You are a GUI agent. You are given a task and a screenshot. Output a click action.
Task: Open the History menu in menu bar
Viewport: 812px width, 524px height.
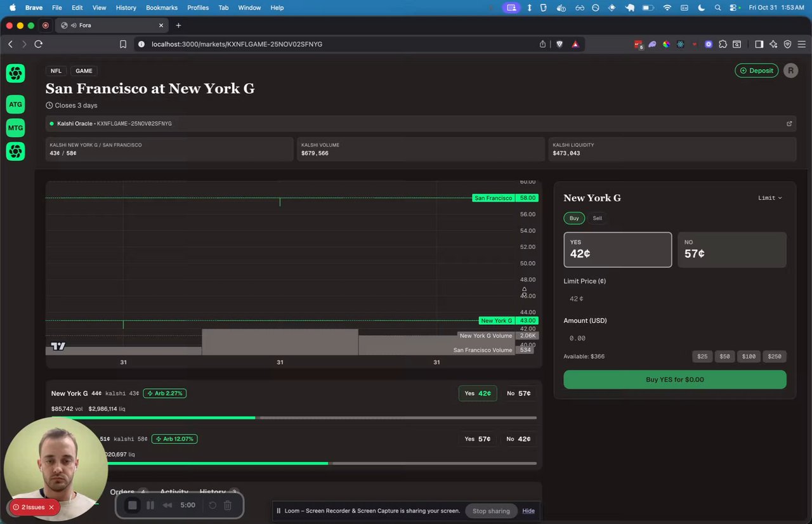[x=126, y=8]
